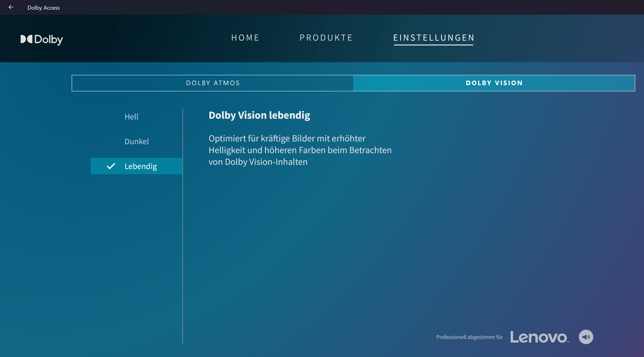
Task: Open the HOME tab
Action: pos(245,37)
